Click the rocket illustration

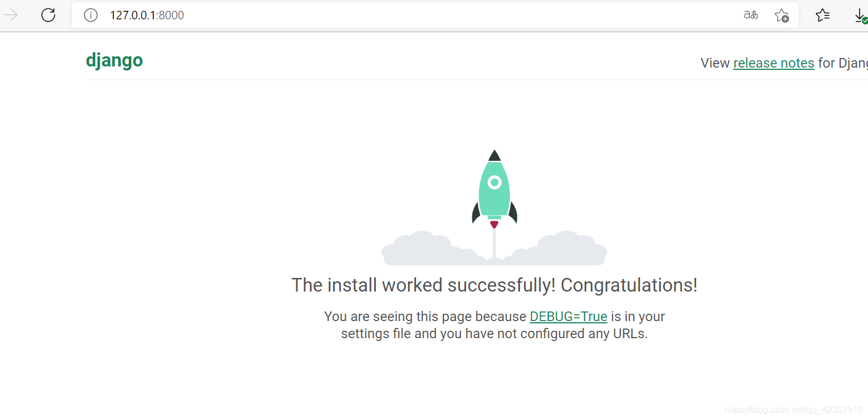(494, 207)
